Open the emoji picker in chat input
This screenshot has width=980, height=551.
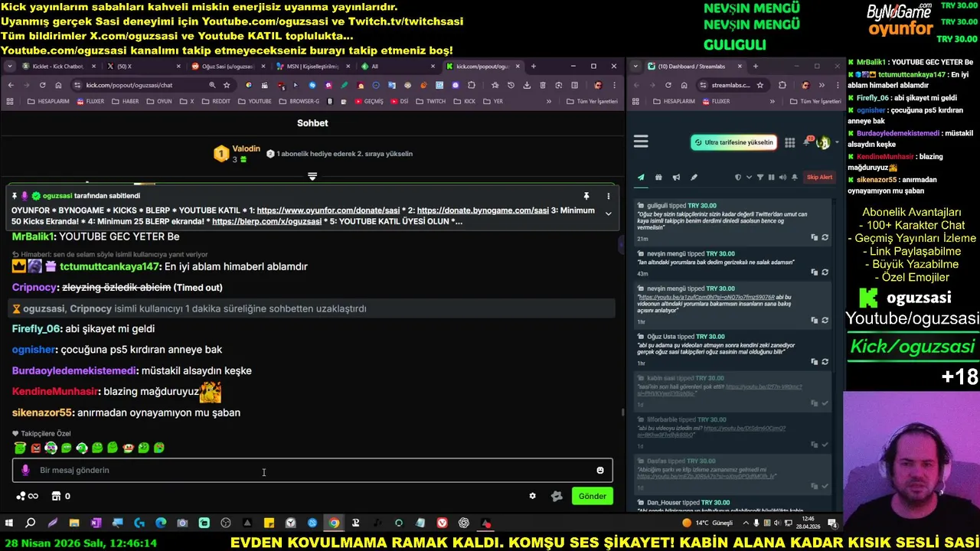point(600,470)
